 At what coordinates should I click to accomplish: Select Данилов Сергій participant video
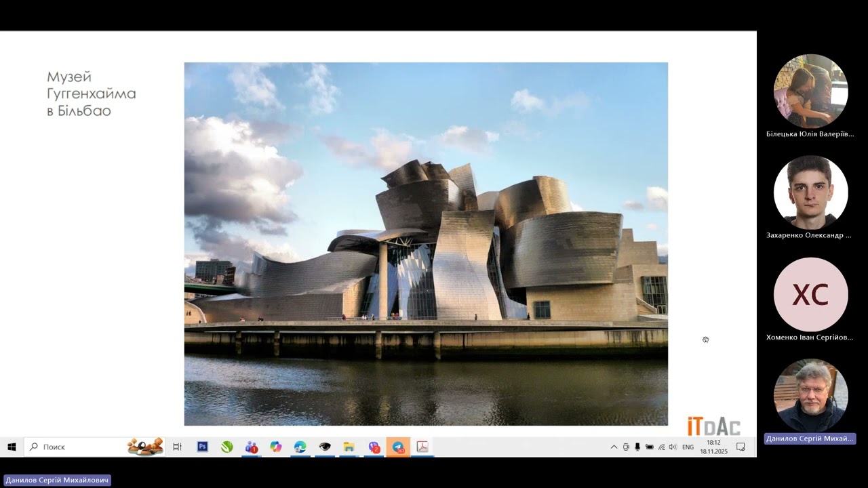click(x=810, y=396)
